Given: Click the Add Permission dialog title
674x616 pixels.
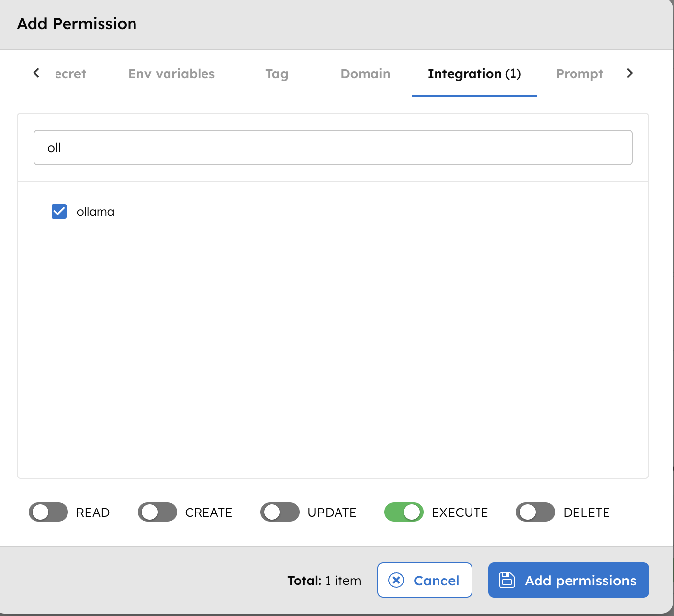Looking at the screenshot, I should click(x=77, y=24).
